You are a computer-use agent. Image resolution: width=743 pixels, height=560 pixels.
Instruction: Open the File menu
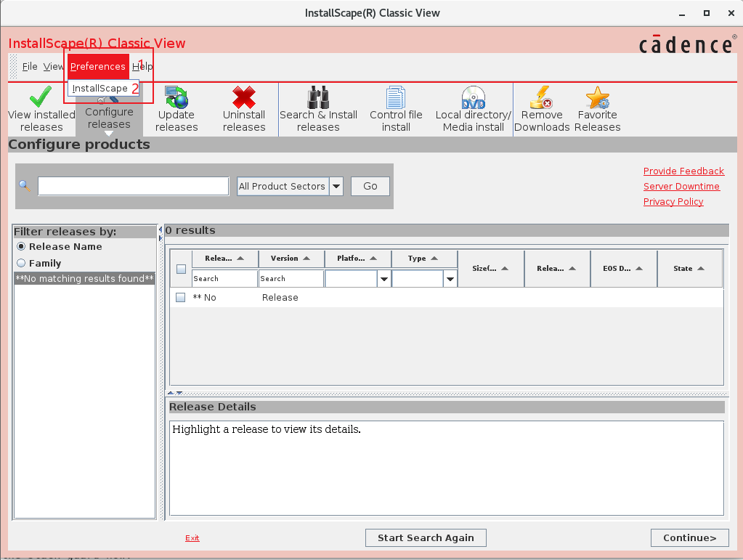pyautogui.click(x=30, y=67)
